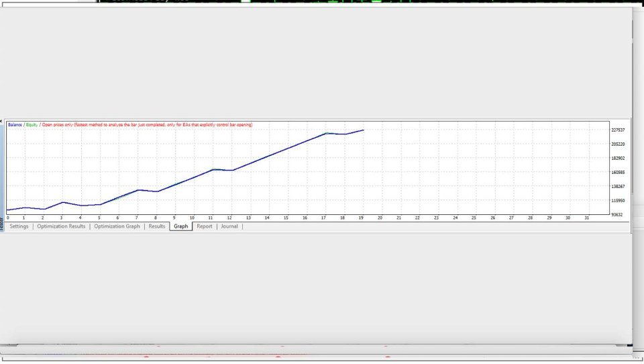Click the blue Balance legend label
Viewport: 644px width, 364px height.
click(x=15, y=125)
